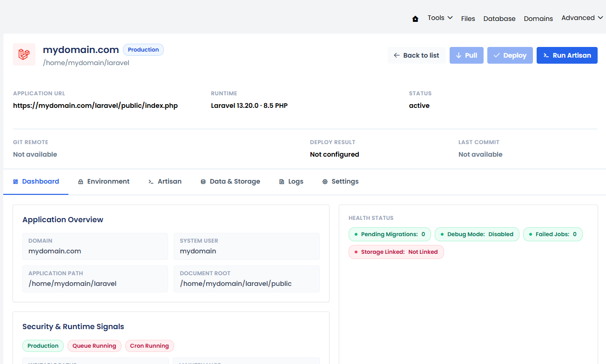The height and width of the screenshot is (364, 606).
Task: Open Files in the top navigation
Action: [x=468, y=19]
